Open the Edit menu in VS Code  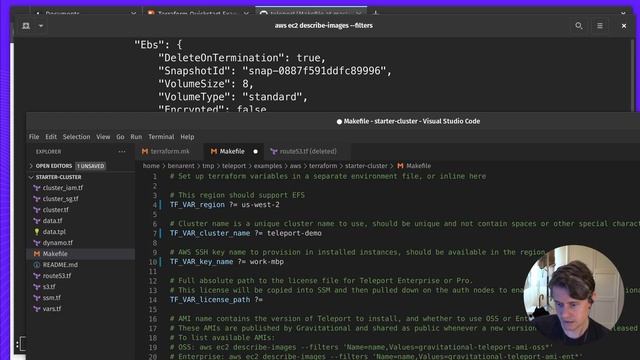coord(51,137)
